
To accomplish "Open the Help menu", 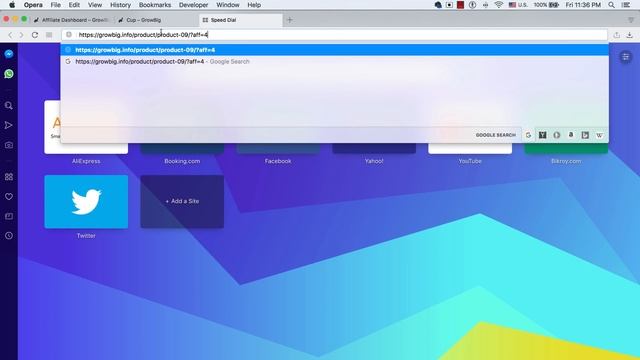I will click(x=254, y=5).
